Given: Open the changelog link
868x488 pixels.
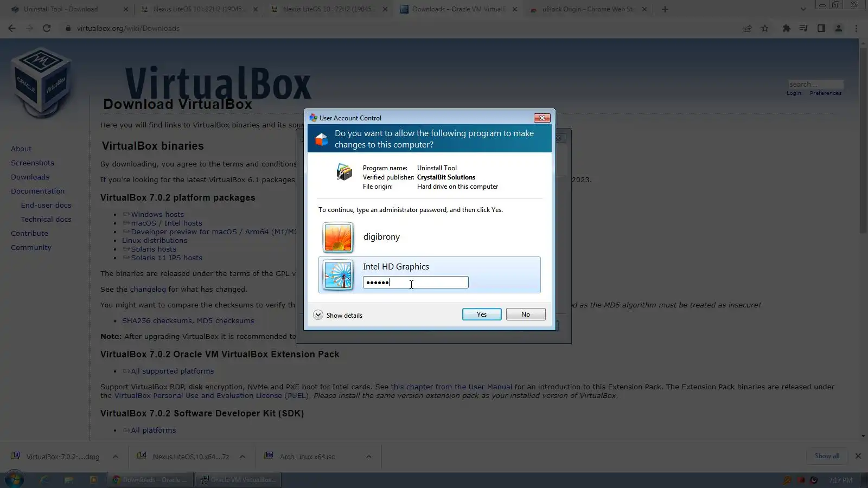Looking at the screenshot, I should [x=148, y=290].
